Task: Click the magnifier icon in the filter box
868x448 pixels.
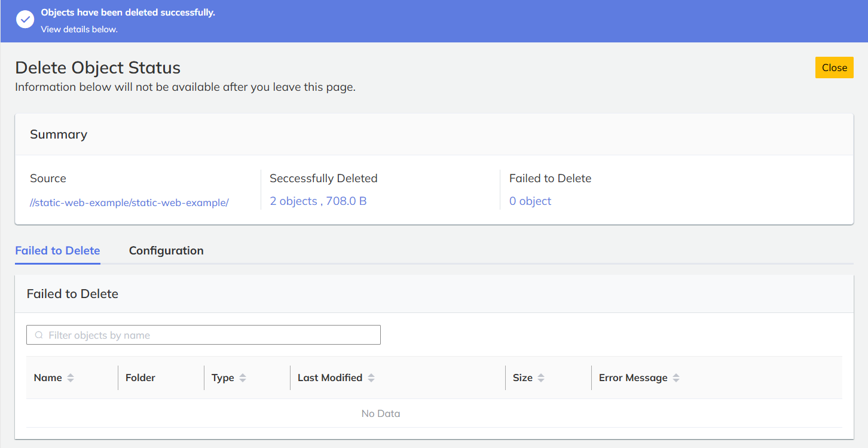Action: (x=39, y=335)
